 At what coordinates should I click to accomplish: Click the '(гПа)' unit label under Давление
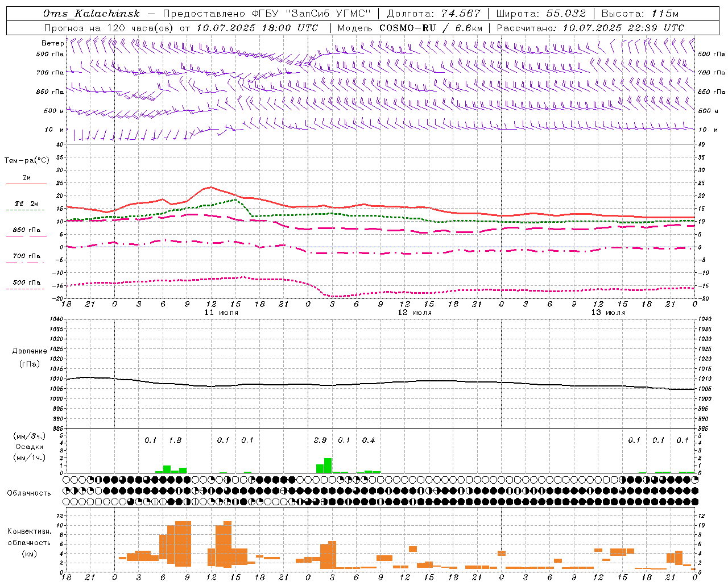click(x=30, y=364)
